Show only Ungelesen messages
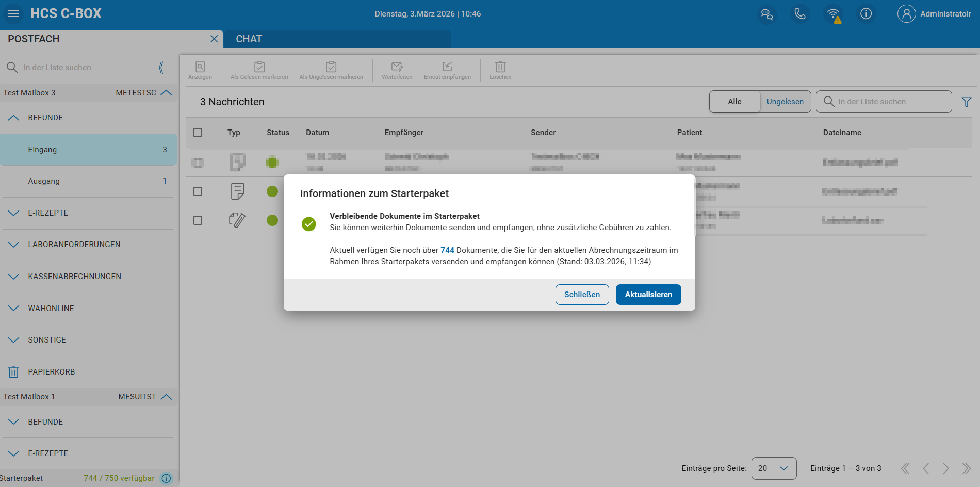 [x=785, y=102]
